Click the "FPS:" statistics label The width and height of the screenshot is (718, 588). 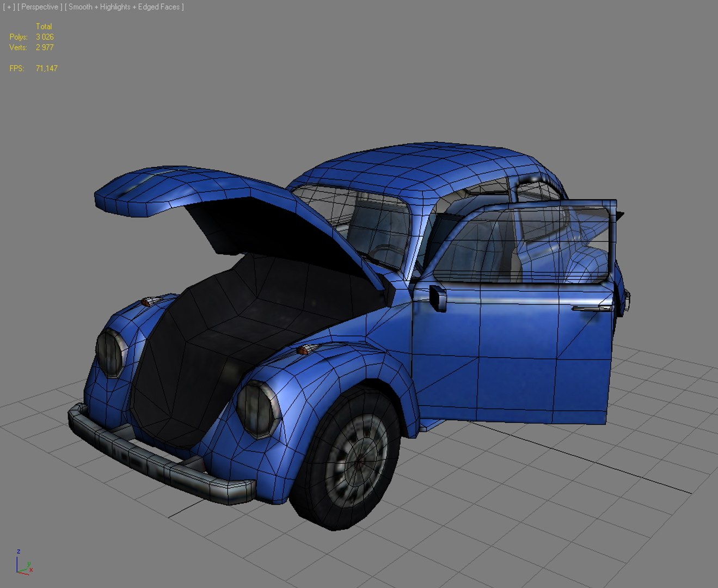17,69
